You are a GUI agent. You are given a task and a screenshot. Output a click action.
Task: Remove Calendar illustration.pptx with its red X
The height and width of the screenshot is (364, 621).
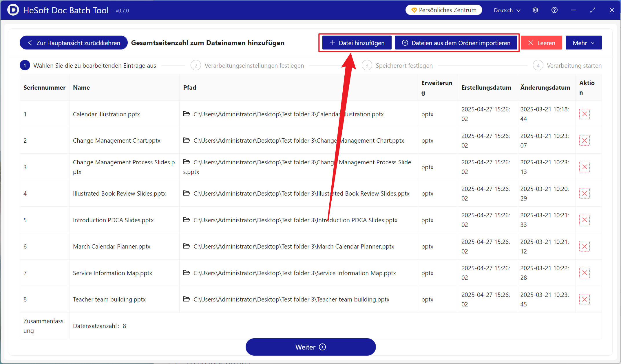pyautogui.click(x=585, y=114)
